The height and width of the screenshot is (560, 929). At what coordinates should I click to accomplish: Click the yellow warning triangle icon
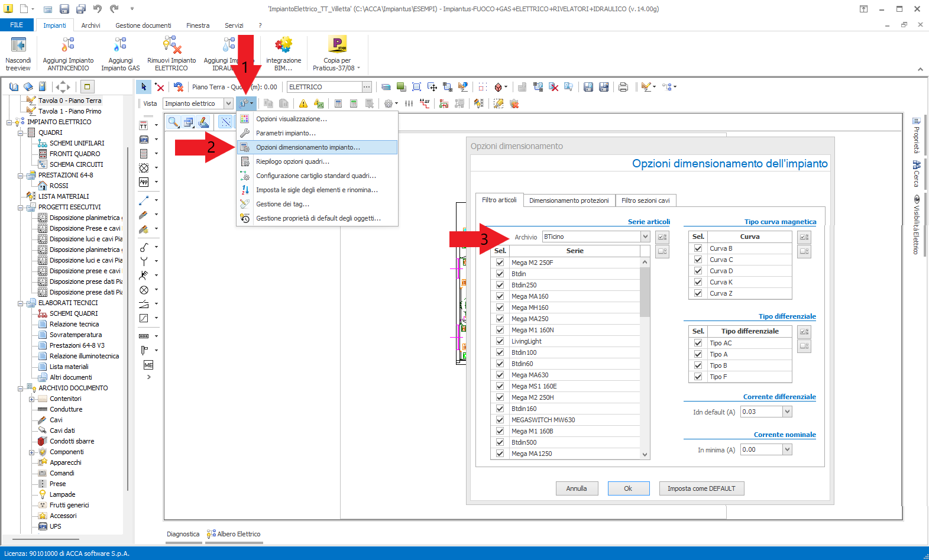tap(303, 103)
